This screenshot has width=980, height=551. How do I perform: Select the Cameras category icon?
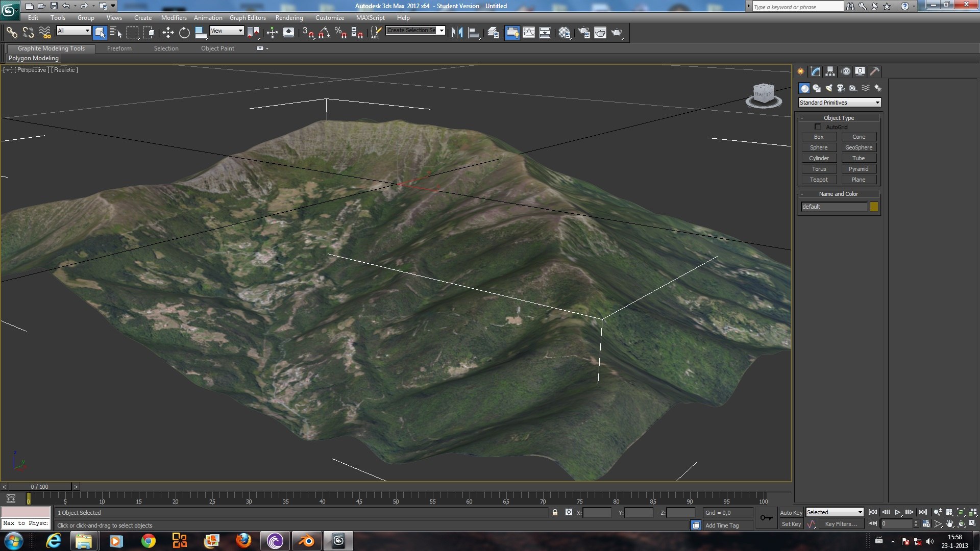click(x=841, y=88)
